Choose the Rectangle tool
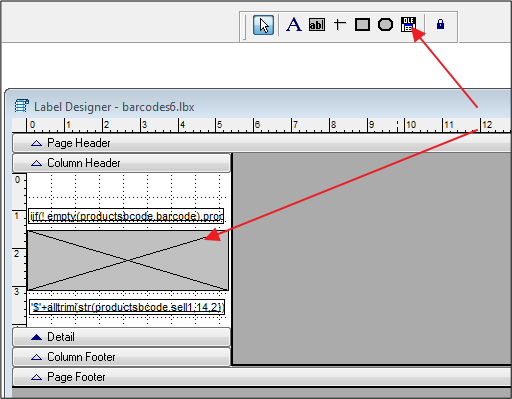512x399 pixels. [362, 25]
